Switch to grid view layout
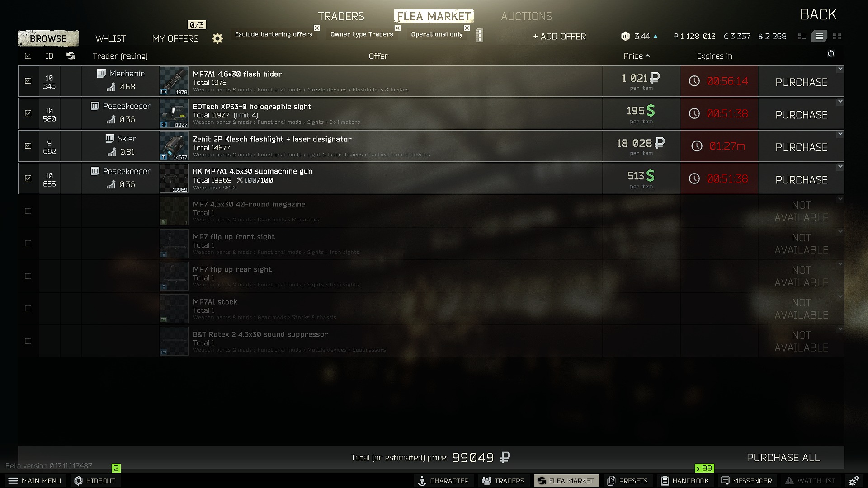 (837, 36)
